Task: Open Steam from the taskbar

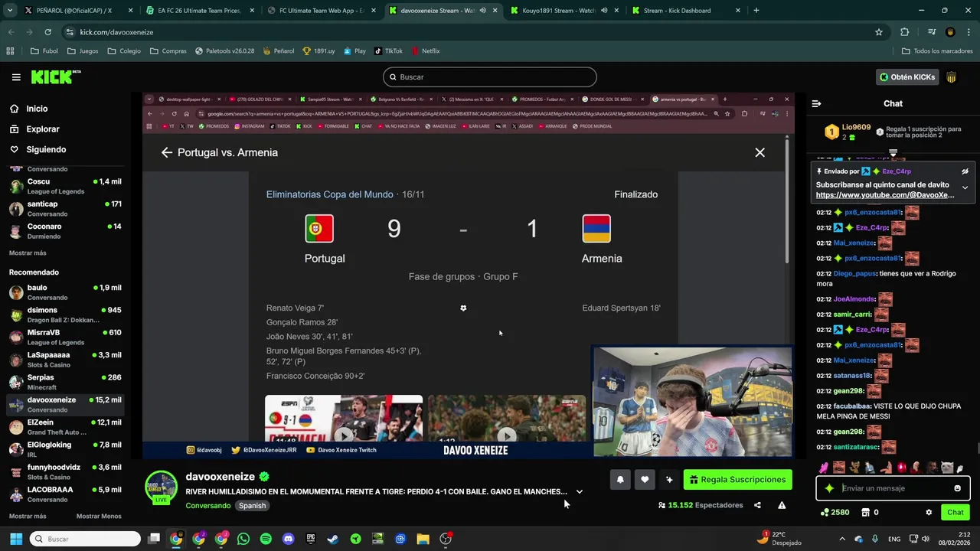Action: tap(333, 539)
